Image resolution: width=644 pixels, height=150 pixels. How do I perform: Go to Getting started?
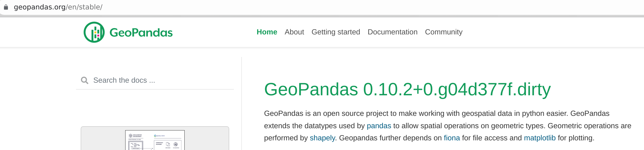(x=336, y=32)
